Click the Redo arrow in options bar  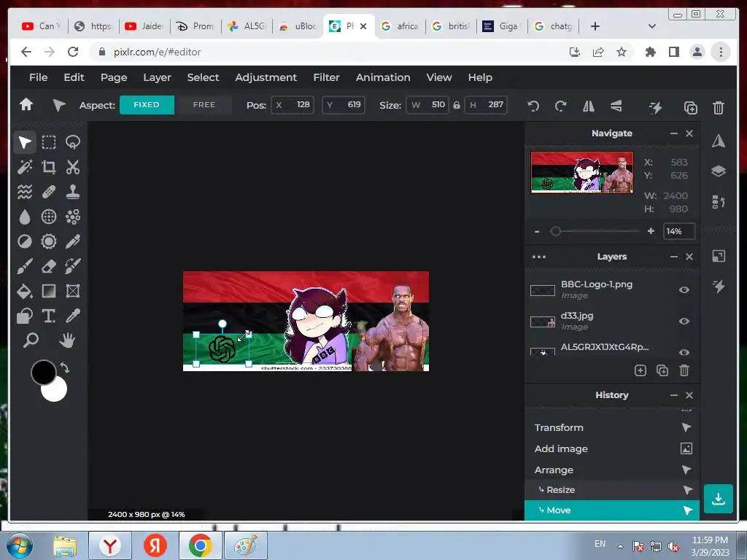pyautogui.click(x=561, y=106)
